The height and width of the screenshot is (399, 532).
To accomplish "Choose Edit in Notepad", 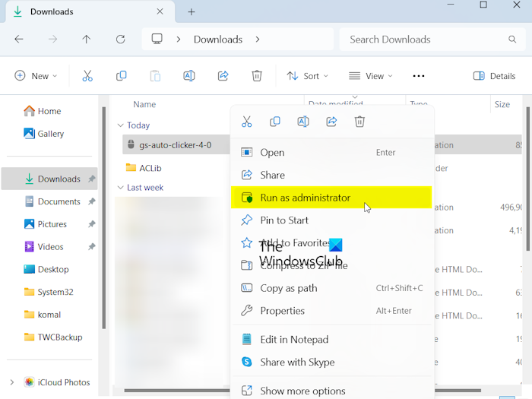I will pos(331,339).
